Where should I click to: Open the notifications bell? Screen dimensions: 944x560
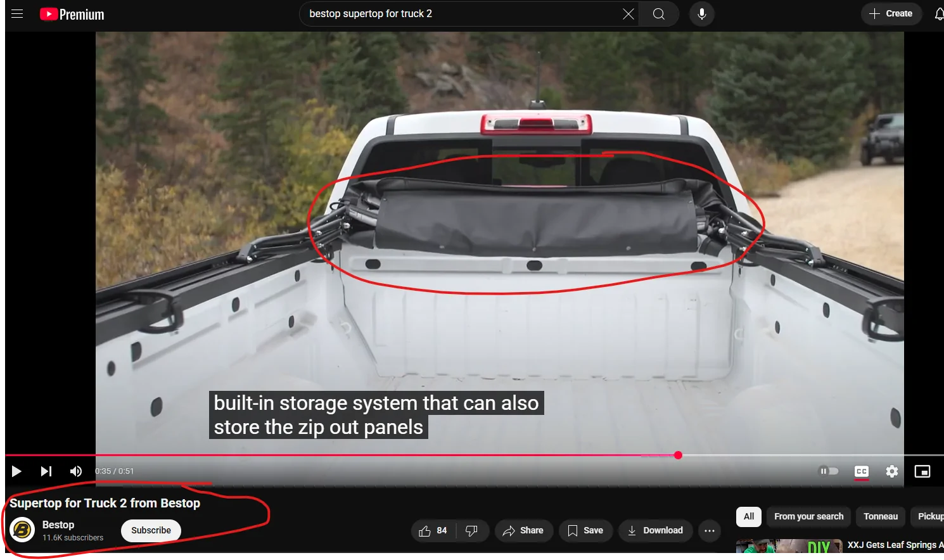(x=939, y=14)
